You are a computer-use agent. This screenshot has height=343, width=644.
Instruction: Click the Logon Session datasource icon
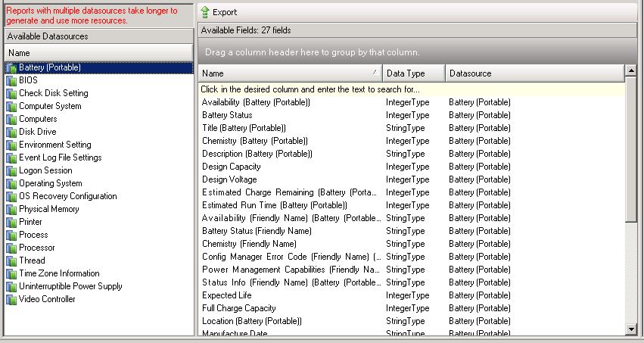coord(11,170)
